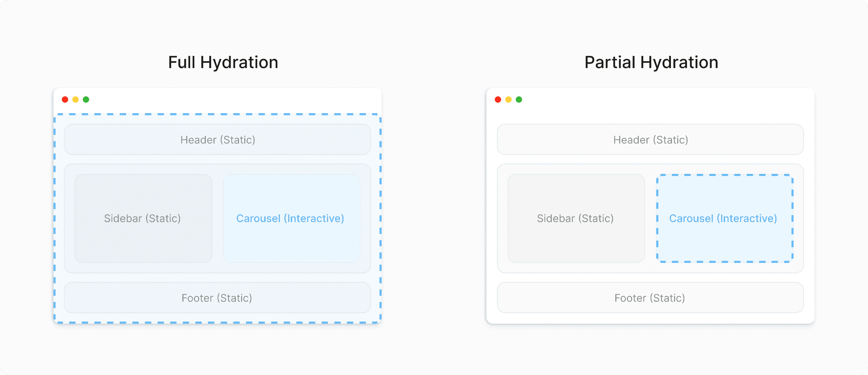Click Carousel (Interactive) block under Full Hydration
868x375 pixels.
point(291,218)
